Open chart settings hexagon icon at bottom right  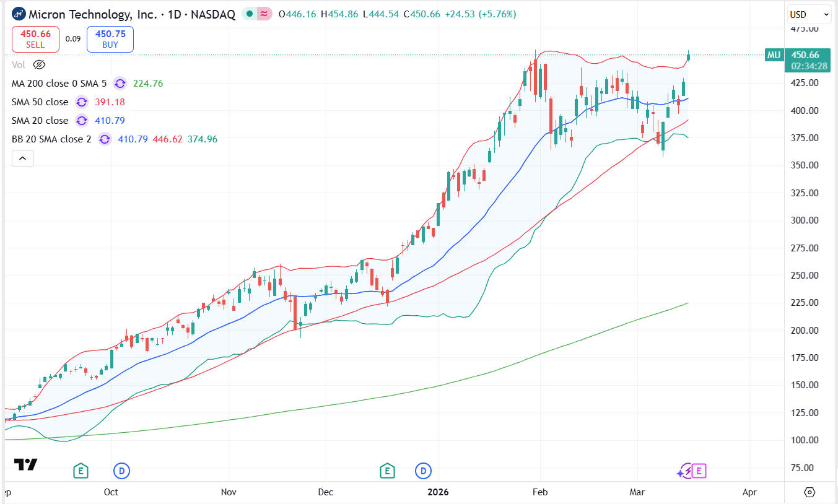coord(810,492)
